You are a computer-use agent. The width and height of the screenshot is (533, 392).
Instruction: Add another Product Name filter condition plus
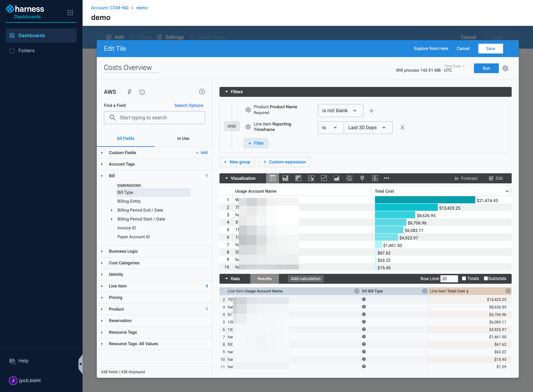[371, 111]
